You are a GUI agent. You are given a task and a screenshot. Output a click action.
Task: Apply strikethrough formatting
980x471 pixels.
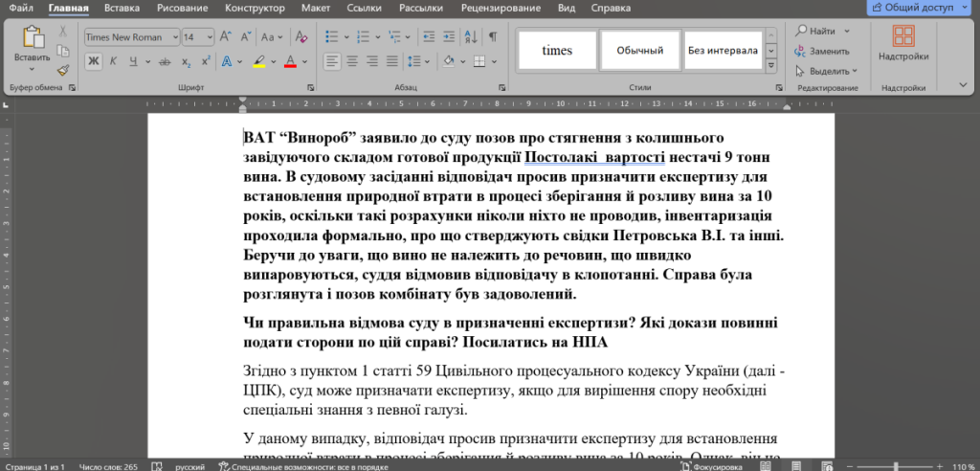tap(165, 61)
